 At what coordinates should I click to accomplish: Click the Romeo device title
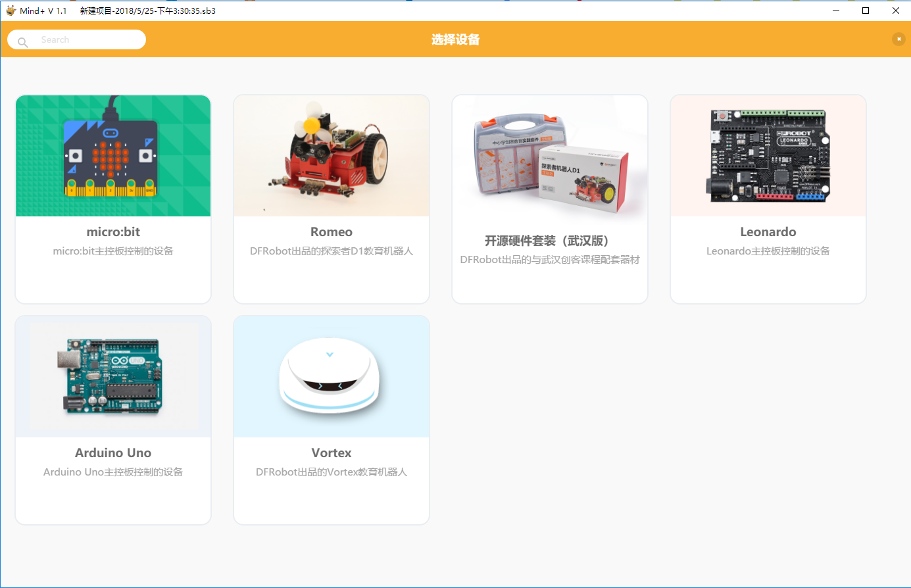pos(332,232)
